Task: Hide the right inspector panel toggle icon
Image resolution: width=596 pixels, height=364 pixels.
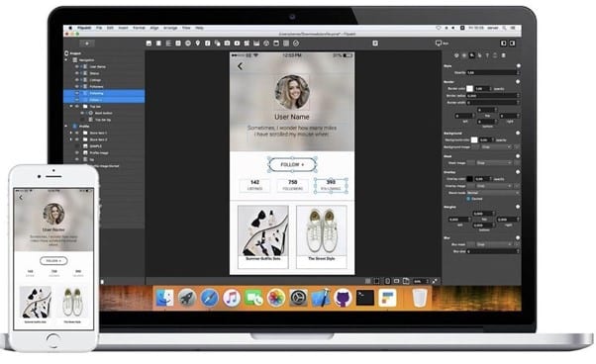Action: click(513, 44)
